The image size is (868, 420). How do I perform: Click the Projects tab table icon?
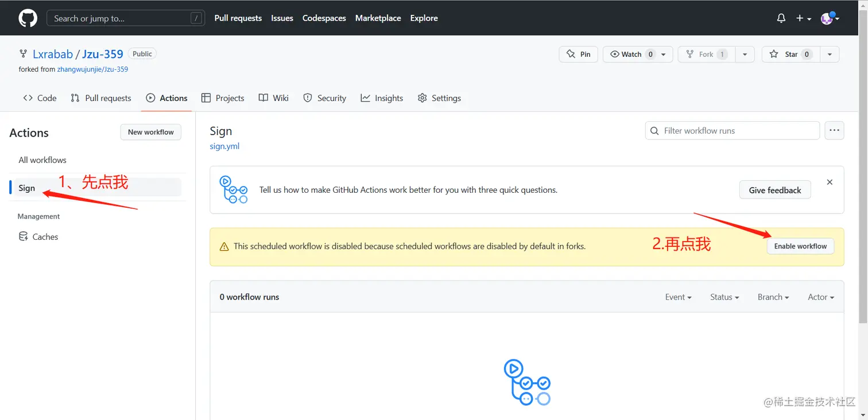[206, 98]
